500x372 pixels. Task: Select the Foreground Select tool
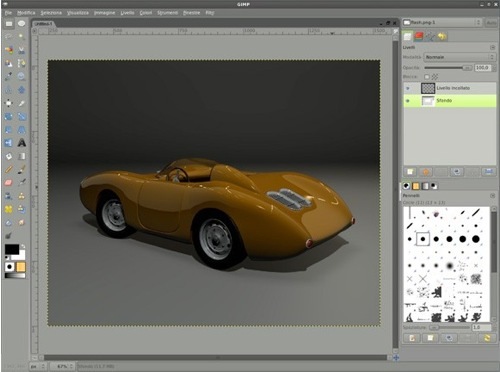click(x=9, y=63)
